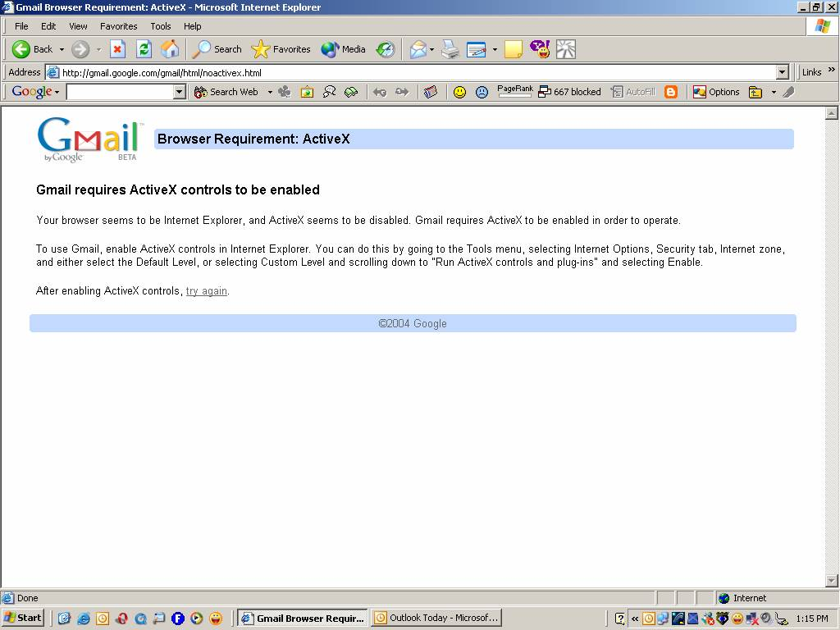Open the View menu
The width and height of the screenshot is (840, 630).
pos(78,26)
